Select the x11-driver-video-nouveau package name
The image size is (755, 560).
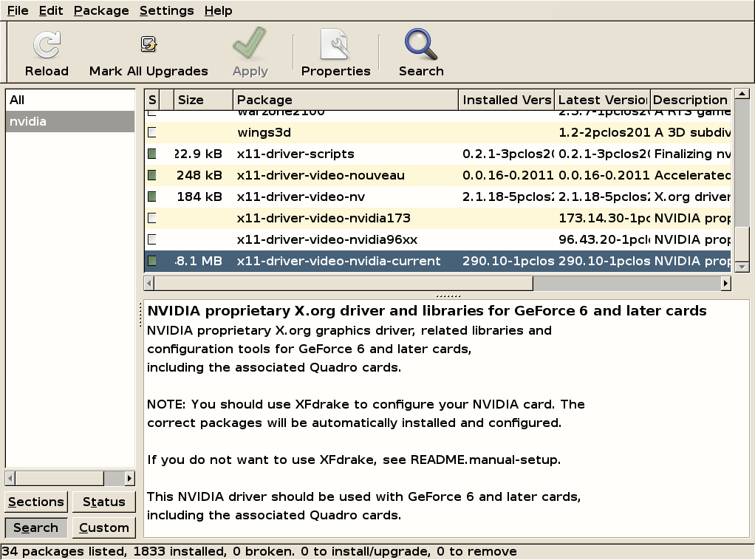coord(320,175)
